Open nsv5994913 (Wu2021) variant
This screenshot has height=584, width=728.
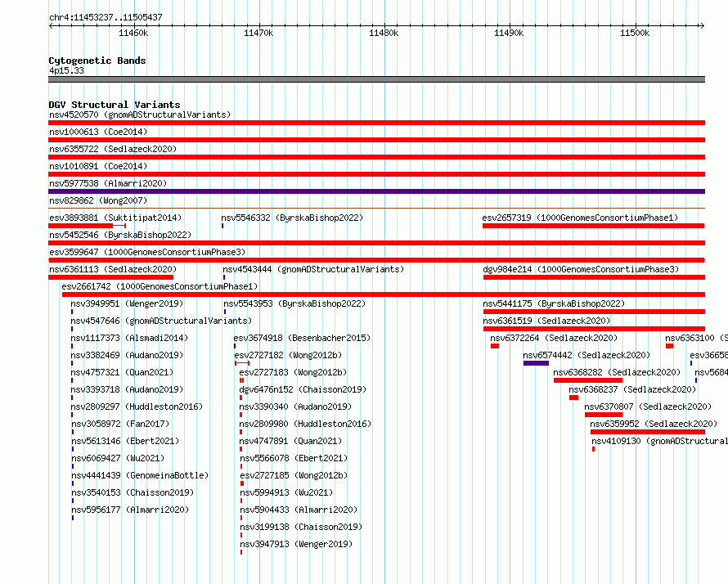[286, 492]
